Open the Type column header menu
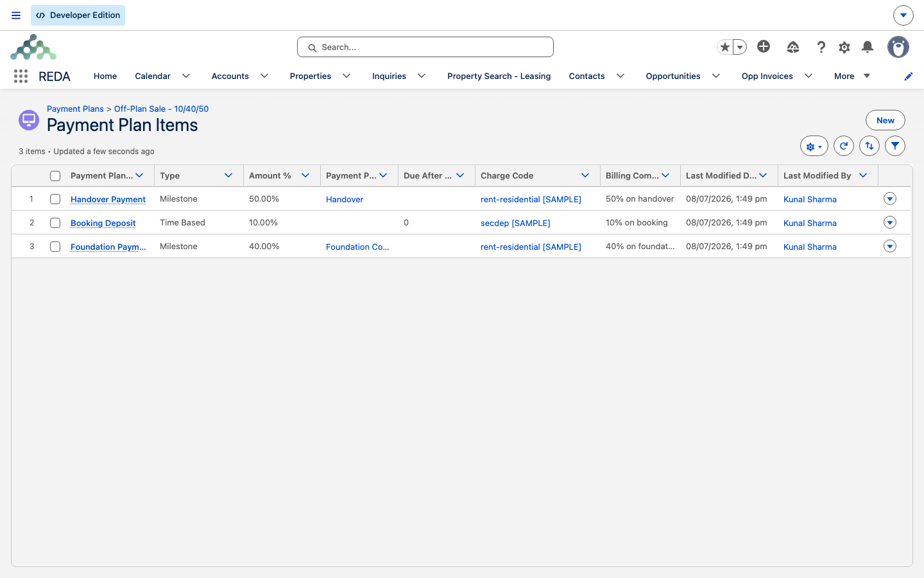The width and height of the screenshot is (924, 578). [228, 175]
